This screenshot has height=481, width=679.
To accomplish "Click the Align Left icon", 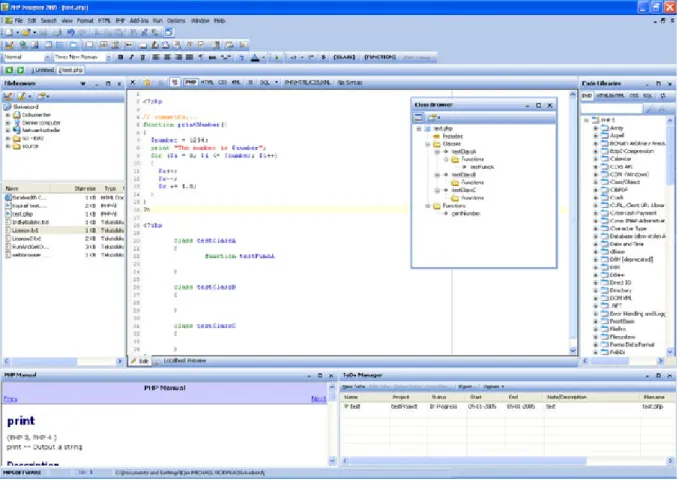I will click(x=155, y=57).
